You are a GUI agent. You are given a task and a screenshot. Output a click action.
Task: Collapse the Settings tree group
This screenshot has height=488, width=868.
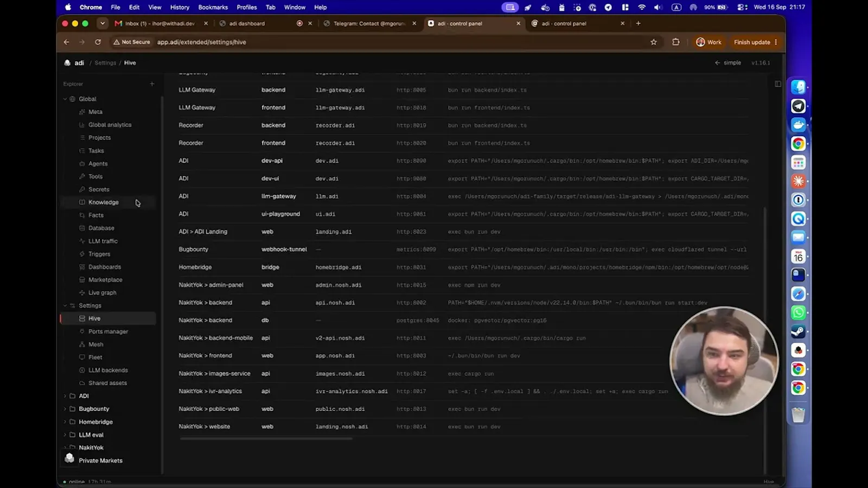pyautogui.click(x=65, y=306)
